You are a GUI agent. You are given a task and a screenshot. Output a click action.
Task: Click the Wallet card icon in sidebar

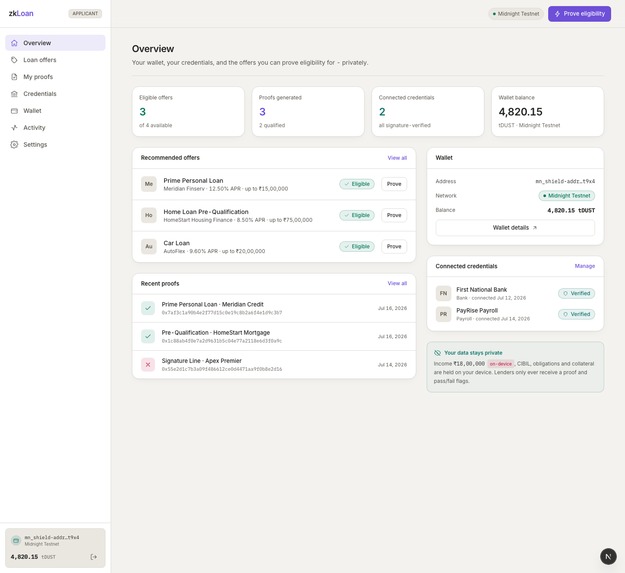[x=14, y=111]
